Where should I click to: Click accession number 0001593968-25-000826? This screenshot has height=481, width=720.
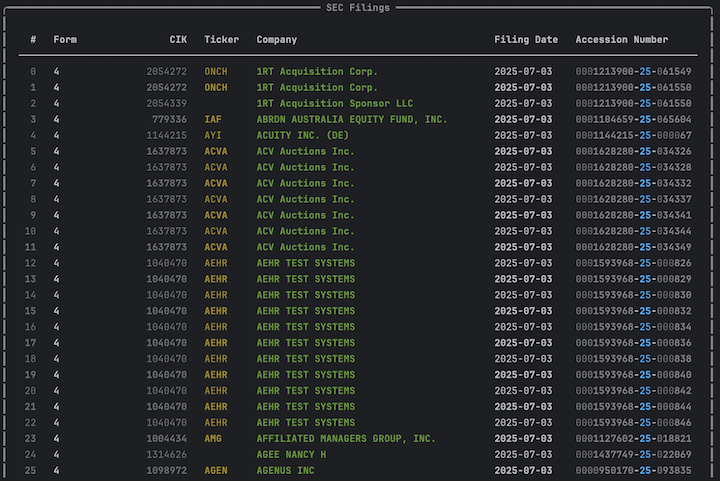633,263
